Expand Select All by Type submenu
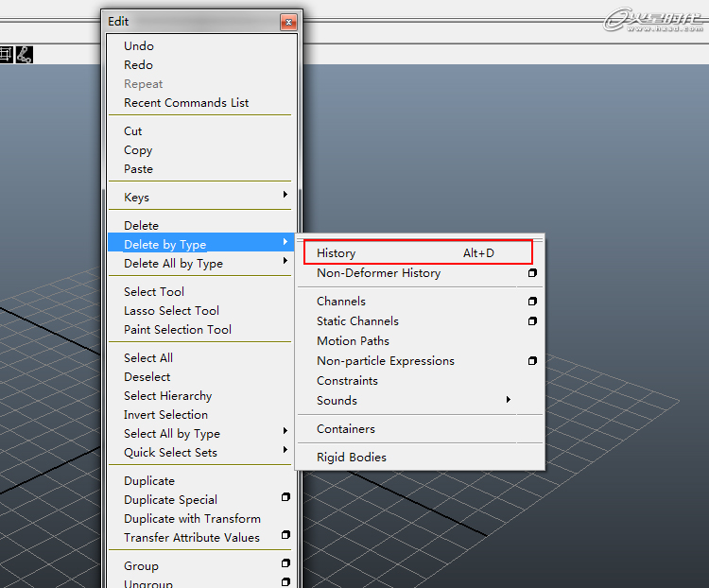Screen dimensions: 709x588 click(x=285, y=430)
